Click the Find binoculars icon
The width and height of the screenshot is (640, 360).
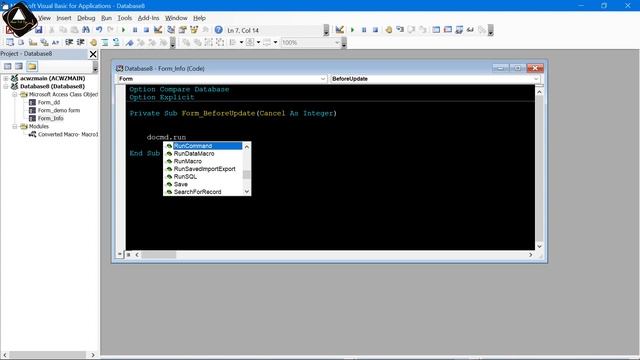tap(86, 30)
